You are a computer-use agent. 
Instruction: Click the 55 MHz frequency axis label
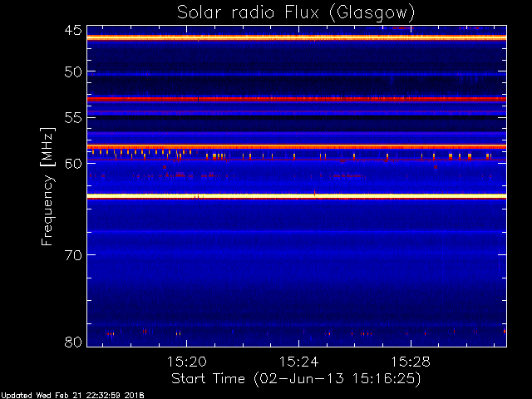click(x=73, y=118)
